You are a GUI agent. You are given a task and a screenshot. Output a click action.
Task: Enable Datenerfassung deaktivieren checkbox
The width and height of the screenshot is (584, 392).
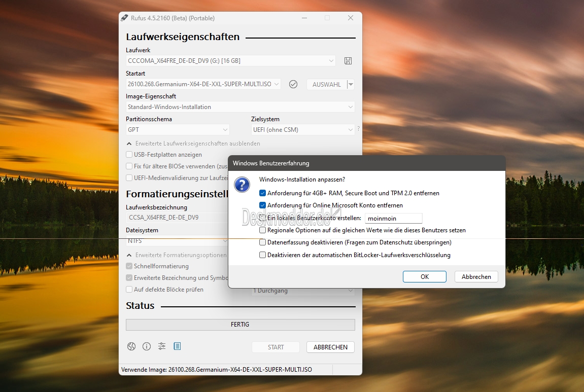(263, 242)
